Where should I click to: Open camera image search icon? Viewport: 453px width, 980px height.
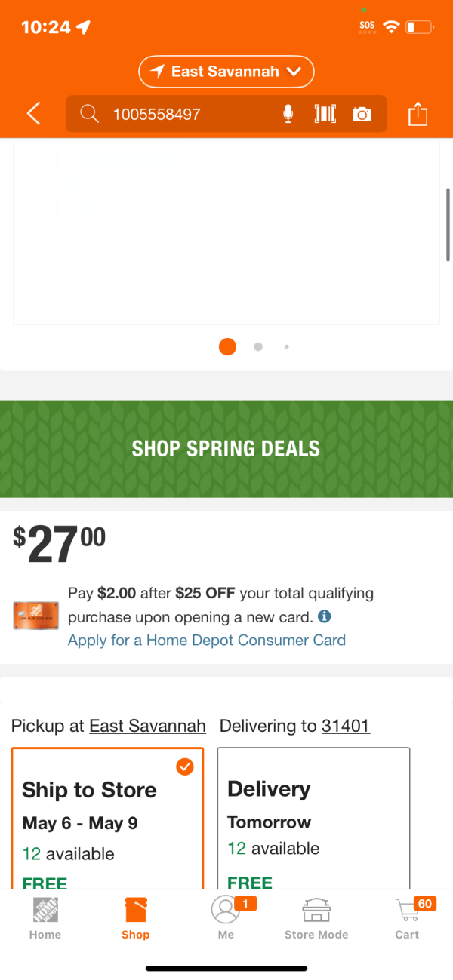[362, 115]
